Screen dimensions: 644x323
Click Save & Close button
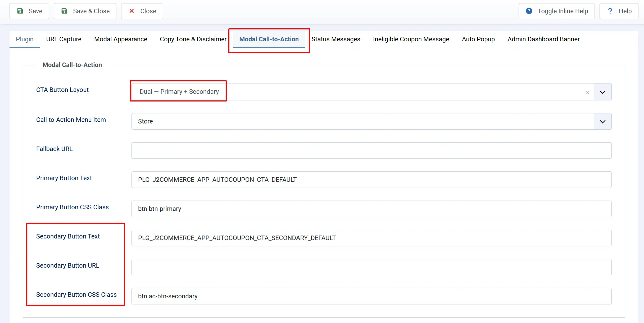click(85, 11)
